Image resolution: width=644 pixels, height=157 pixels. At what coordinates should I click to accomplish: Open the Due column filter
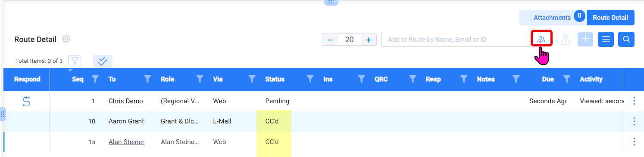(567, 79)
